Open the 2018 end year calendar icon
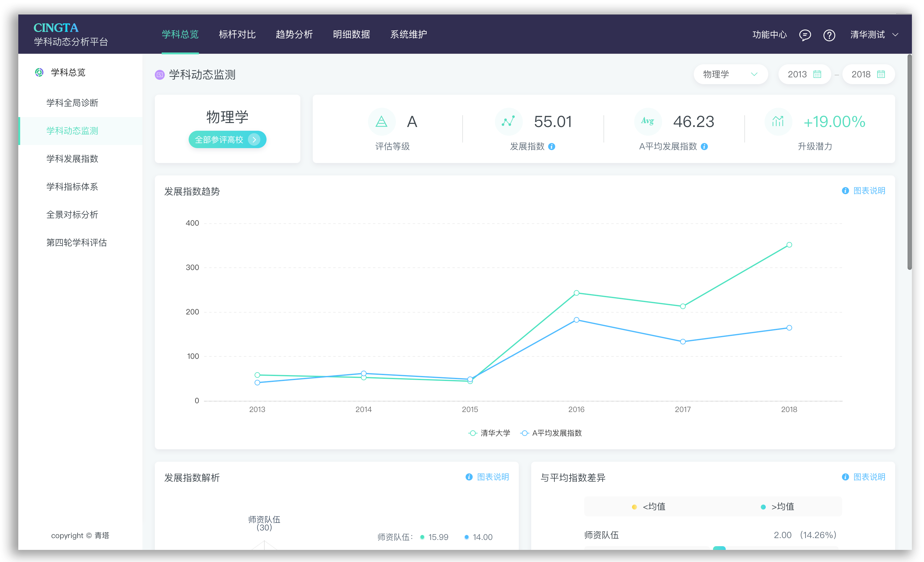Screen dimensions: 924x562 coord(881,74)
